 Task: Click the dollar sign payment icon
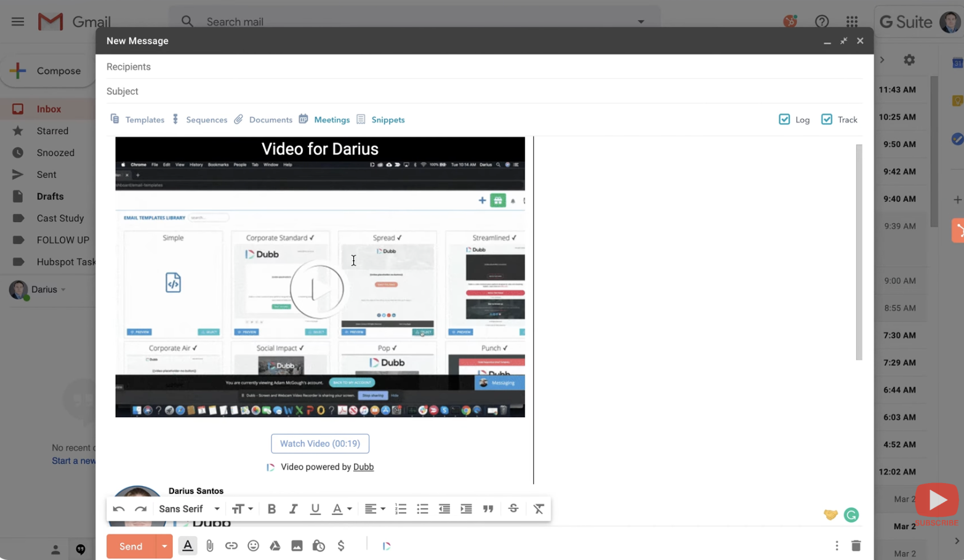pos(341,546)
